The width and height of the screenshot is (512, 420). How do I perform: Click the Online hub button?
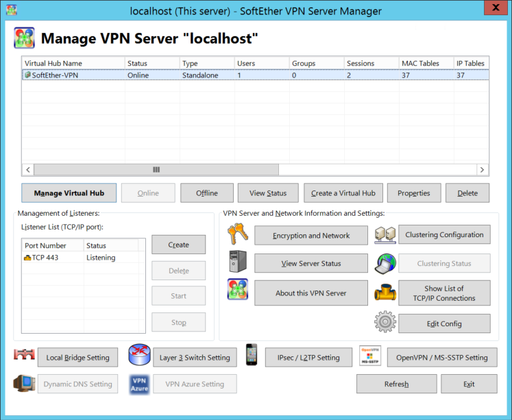pos(148,193)
